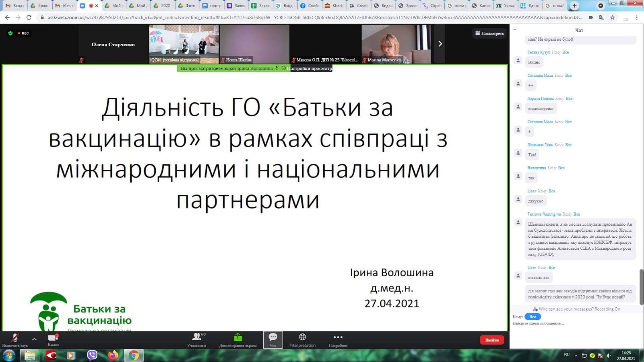Image resolution: width=644 pixels, height=362 pixels.
Task: Collapse the chat panel chevron
Action: 515,29
